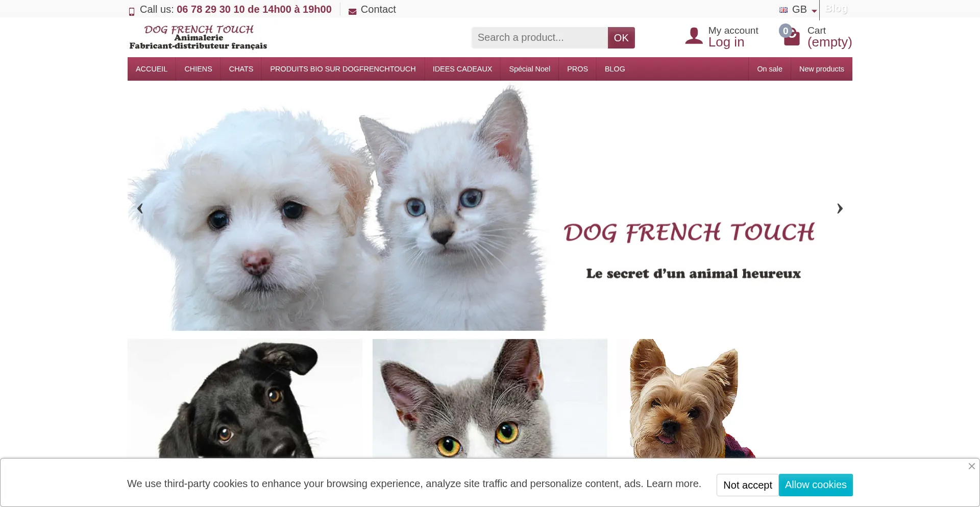Go to previous slide with left arrow

tap(140, 208)
